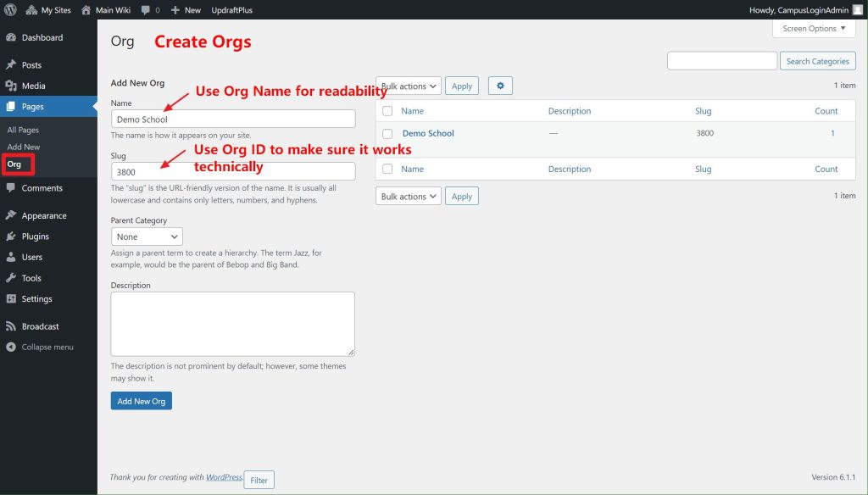The height and width of the screenshot is (495, 868).
Task: Open the Plugins sidebar menu
Action: click(35, 236)
